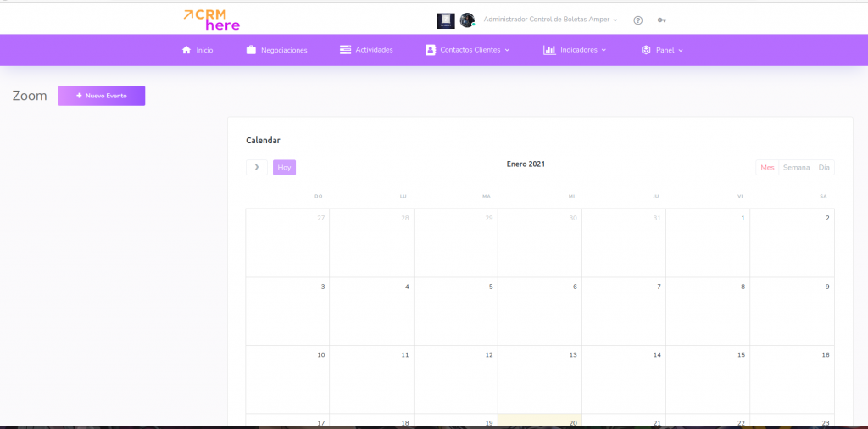Select January 9 in the calendar
The width and height of the screenshot is (868, 429).
coord(793,312)
